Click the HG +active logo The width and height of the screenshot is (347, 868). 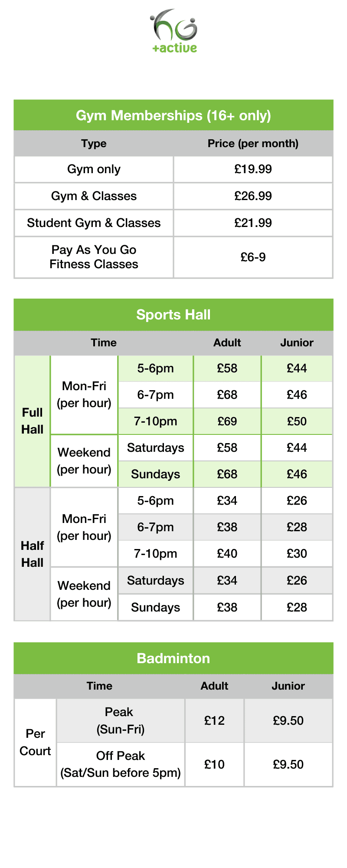click(174, 31)
